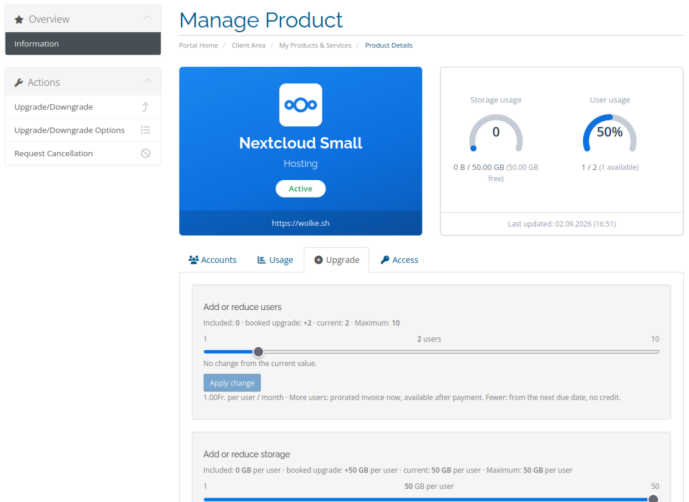
Task: Click the "2 users" slider value label
Action: point(429,339)
